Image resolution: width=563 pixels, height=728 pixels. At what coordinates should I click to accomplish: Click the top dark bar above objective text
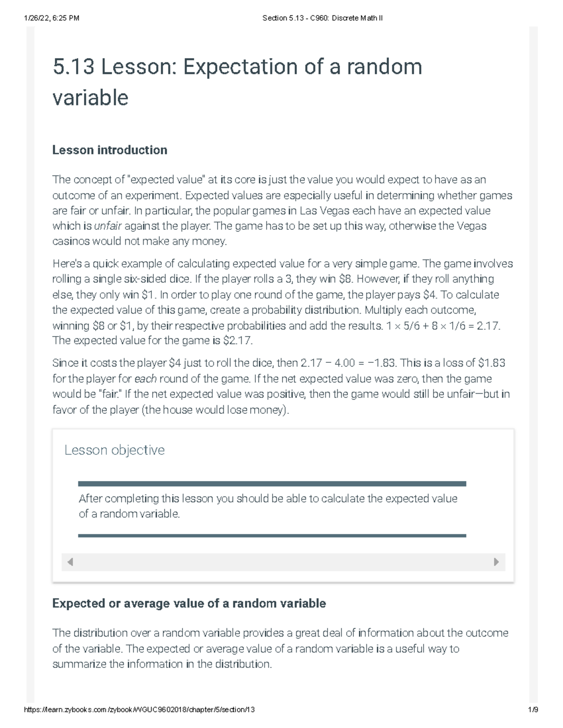point(272,484)
